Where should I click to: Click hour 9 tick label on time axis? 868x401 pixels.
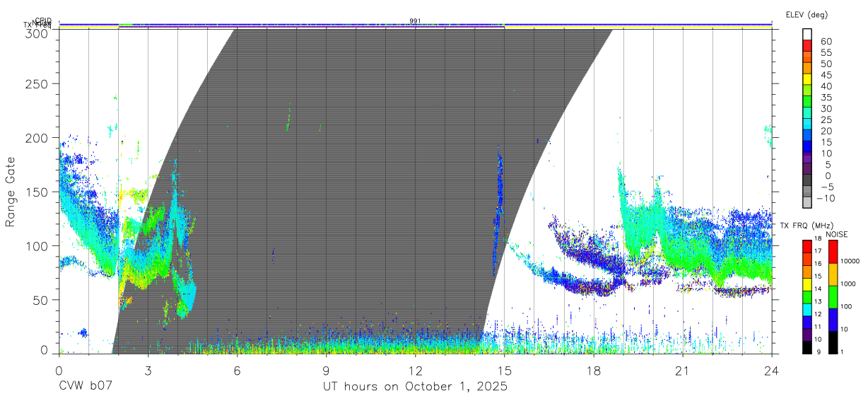point(326,371)
